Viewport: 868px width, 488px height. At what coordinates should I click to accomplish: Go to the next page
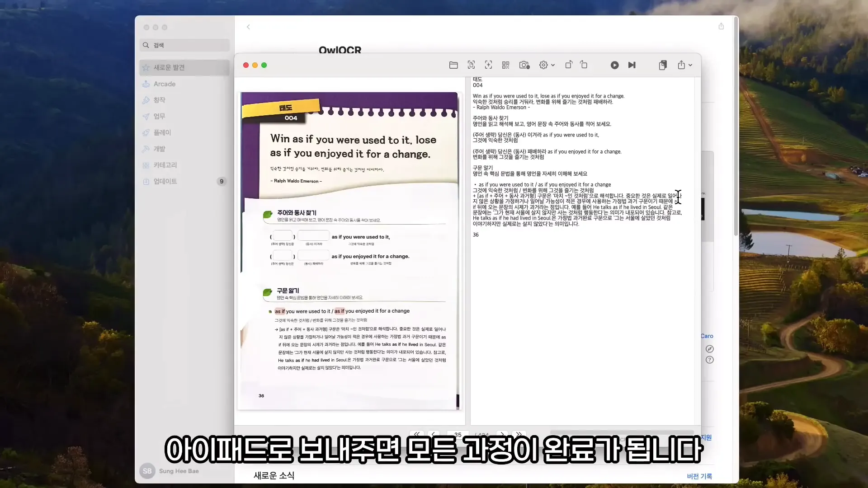[x=502, y=434]
